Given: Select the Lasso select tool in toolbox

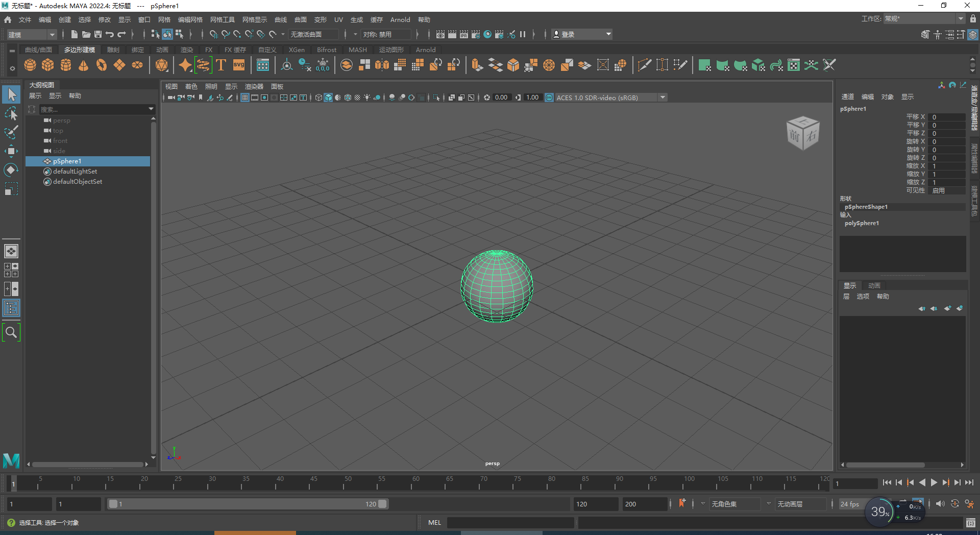Looking at the screenshot, I should pos(11,113).
